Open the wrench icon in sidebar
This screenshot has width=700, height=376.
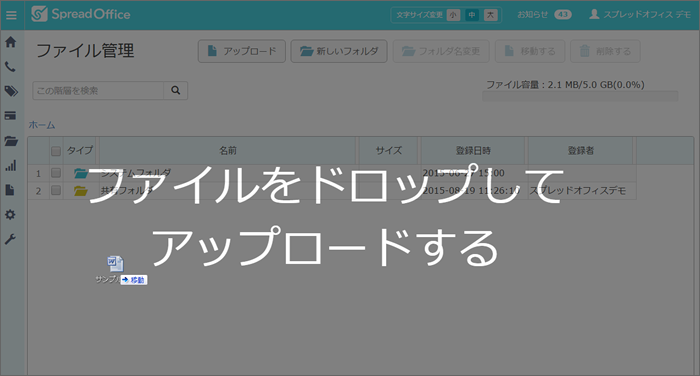coord(10,239)
